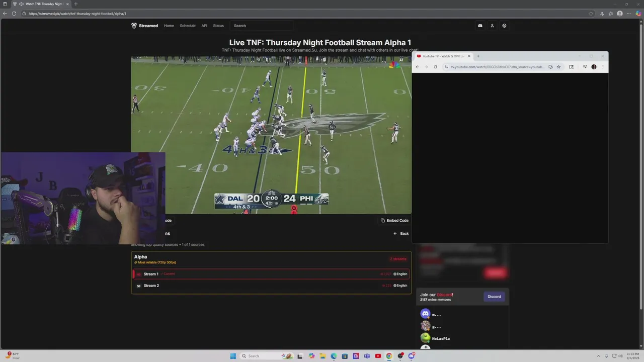Open new tab in YouTube TV window
Image resolution: width=644 pixels, height=362 pixels.
[x=478, y=56]
